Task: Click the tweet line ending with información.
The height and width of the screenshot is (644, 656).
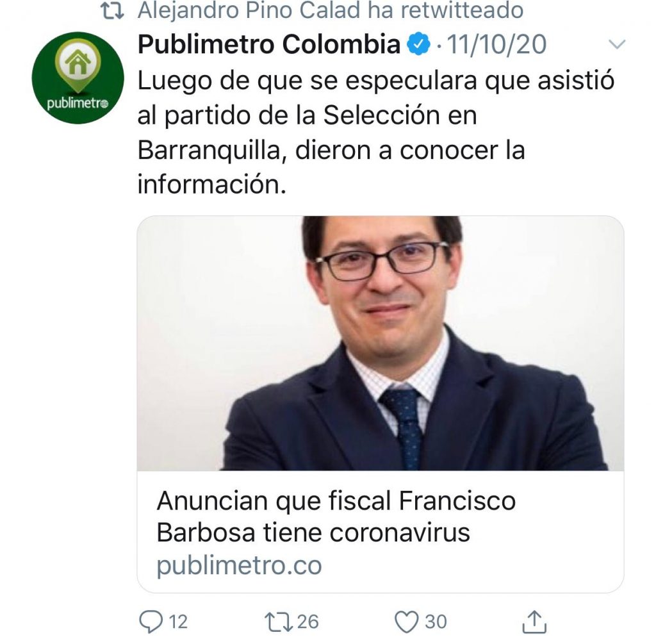Action: pos(212,184)
